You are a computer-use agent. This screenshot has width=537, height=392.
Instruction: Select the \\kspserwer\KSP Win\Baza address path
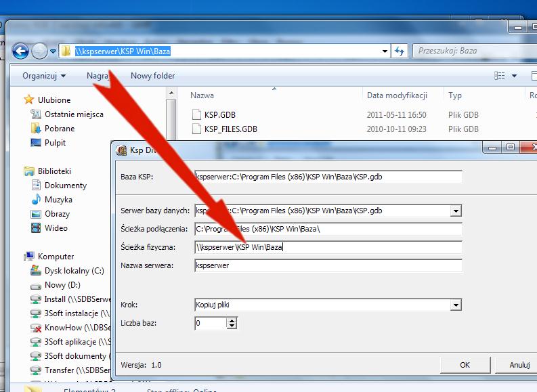point(123,51)
